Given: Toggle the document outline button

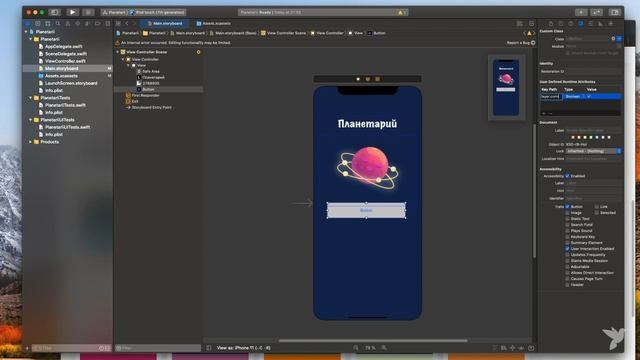Looking at the screenshot, I should click(209, 348).
